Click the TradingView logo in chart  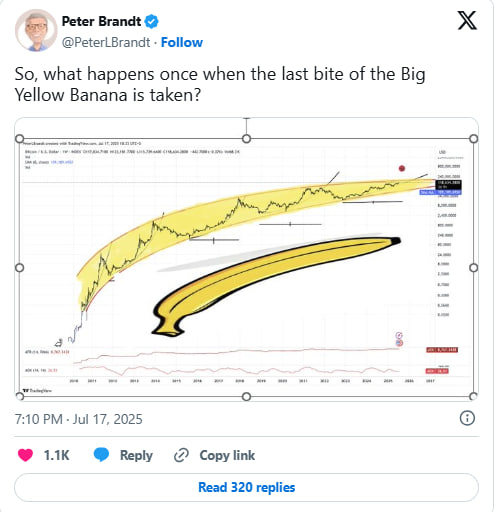click(x=37, y=390)
